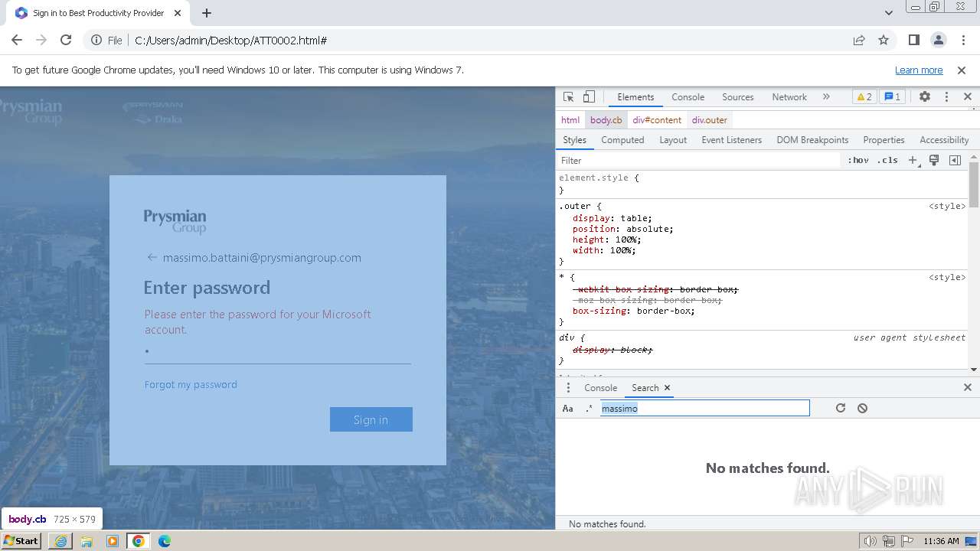Open the DOM Breakpoints tab
This screenshot has width=980, height=551.
tap(812, 140)
